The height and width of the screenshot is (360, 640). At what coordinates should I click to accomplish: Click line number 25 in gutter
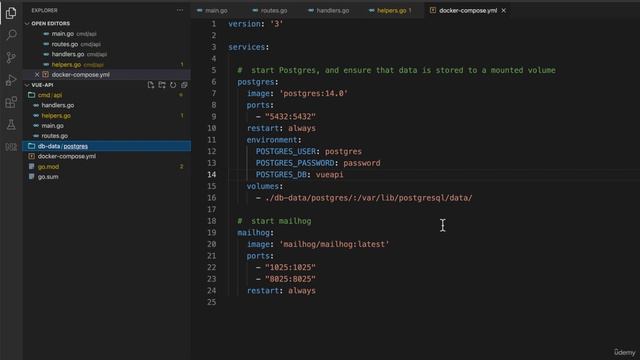click(211, 302)
